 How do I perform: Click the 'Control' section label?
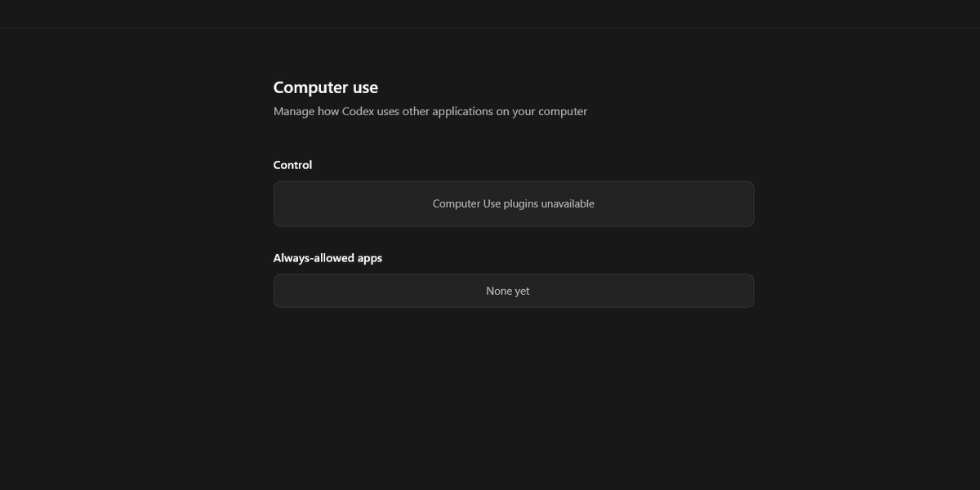292,165
